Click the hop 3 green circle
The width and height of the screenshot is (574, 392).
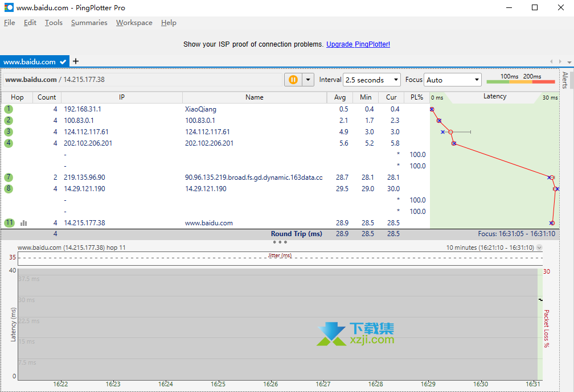(9, 131)
